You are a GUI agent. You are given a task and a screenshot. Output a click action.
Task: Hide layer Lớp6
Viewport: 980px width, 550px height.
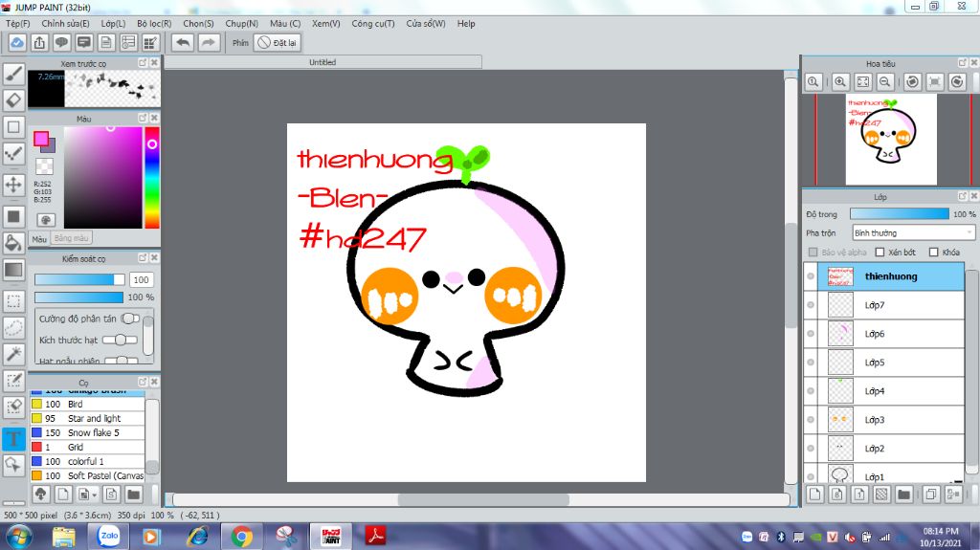tap(811, 334)
